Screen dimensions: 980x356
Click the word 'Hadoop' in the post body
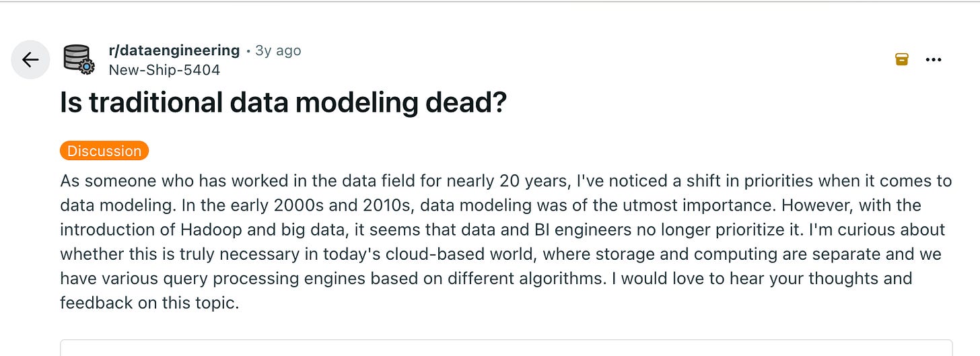pos(207,229)
